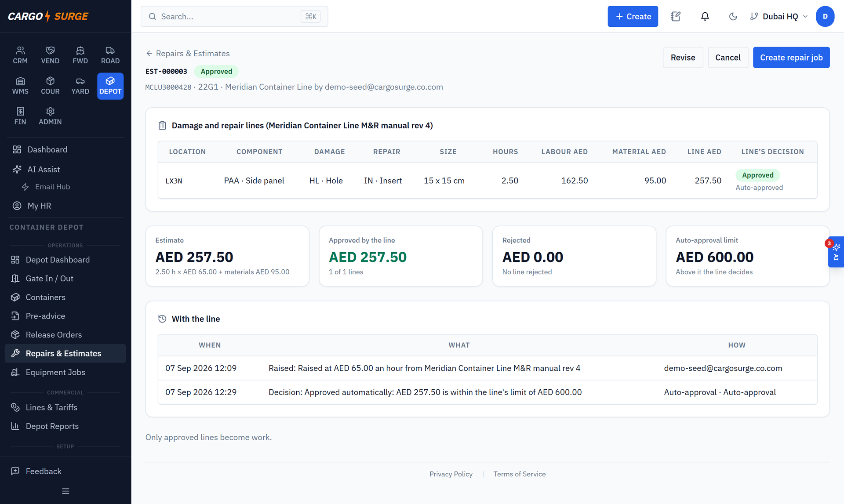
Task: Open the ROAD transport module
Action: pos(110,55)
